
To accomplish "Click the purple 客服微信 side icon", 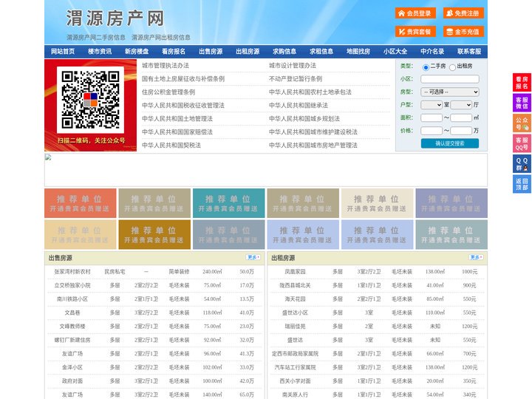I will point(522,103).
